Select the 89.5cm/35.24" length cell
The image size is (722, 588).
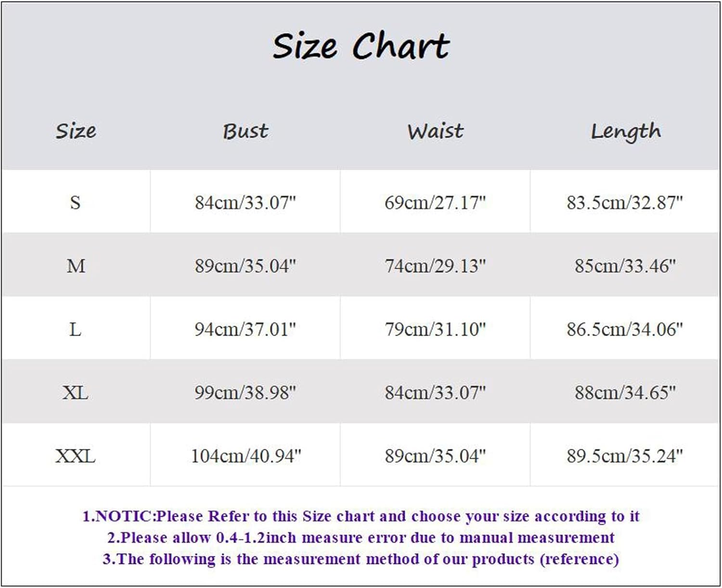pyautogui.click(x=625, y=456)
